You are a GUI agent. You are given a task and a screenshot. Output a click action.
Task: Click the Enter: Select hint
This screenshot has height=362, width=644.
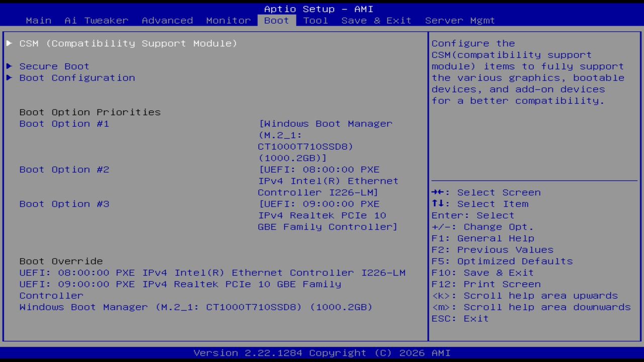(x=473, y=215)
